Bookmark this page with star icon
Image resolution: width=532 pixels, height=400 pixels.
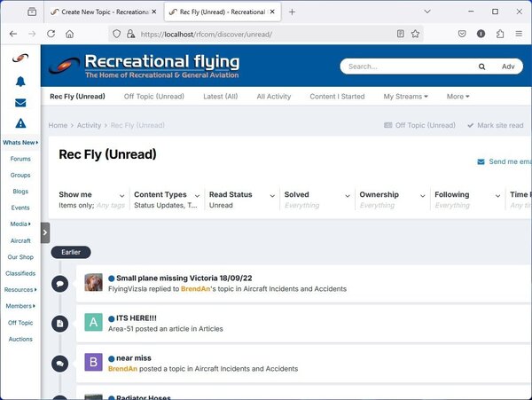(415, 34)
